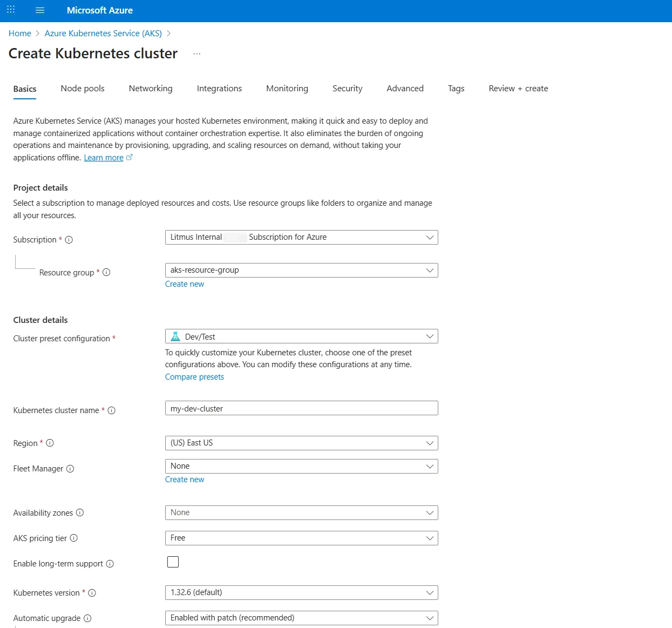Click the AKS pricing tier info icon

point(74,538)
